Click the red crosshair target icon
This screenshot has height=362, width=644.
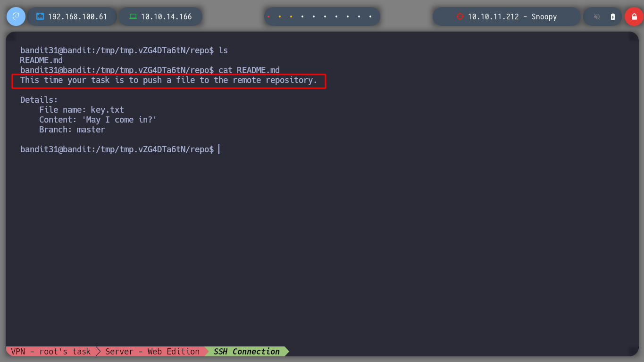pos(460,16)
